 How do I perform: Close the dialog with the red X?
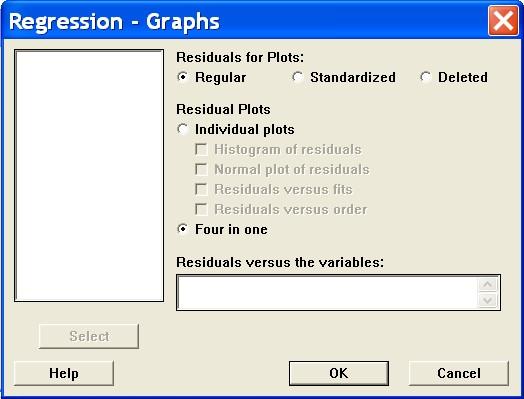503,21
